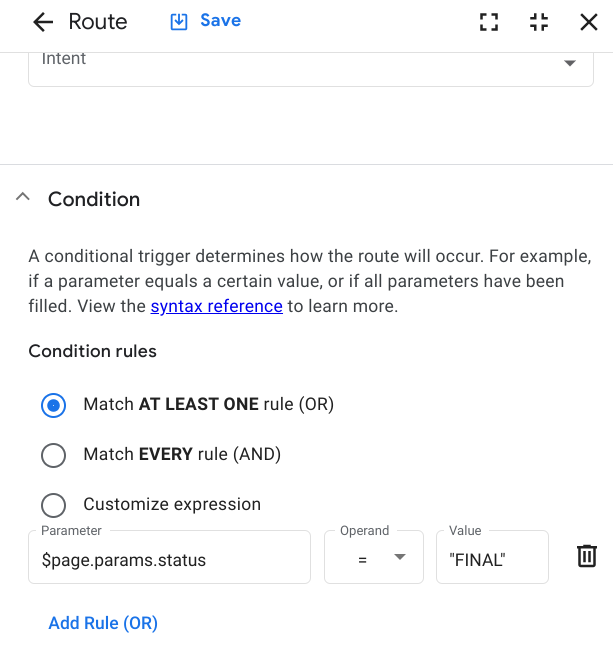
Task: Select Match EVERY rule (AND)
Action: (54, 455)
